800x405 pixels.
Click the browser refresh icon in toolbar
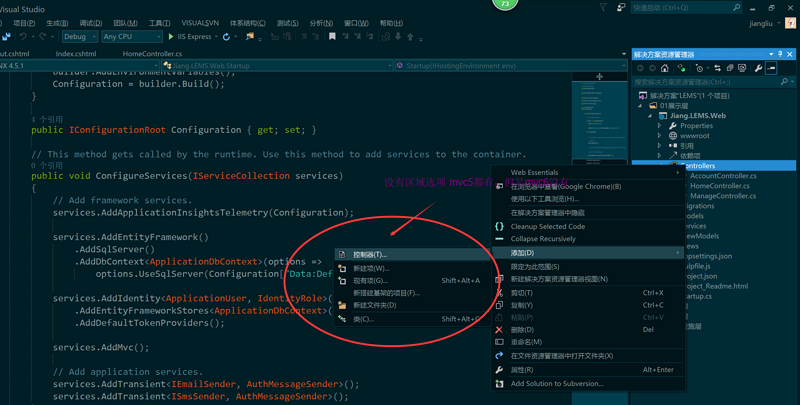click(226, 37)
